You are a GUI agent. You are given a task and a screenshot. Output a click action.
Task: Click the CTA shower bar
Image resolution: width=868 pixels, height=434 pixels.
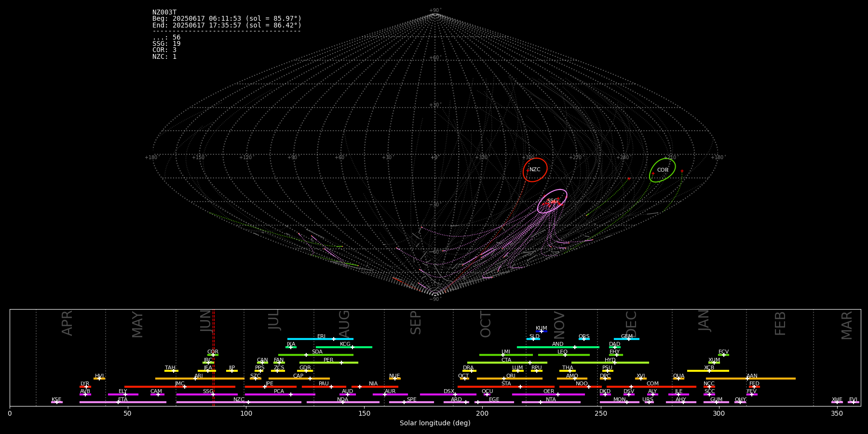pos(507,363)
